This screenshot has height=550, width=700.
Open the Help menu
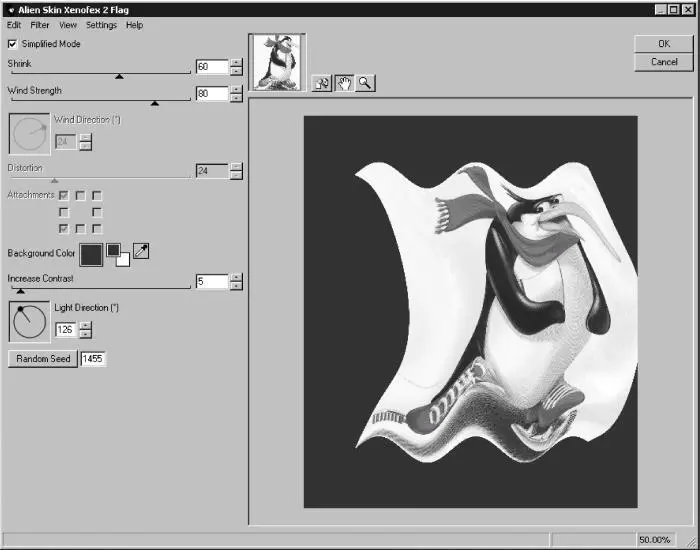point(134,25)
